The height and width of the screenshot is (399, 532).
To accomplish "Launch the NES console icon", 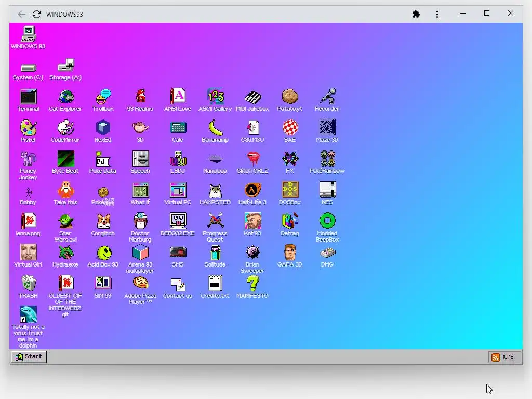I will [x=327, y=191].
